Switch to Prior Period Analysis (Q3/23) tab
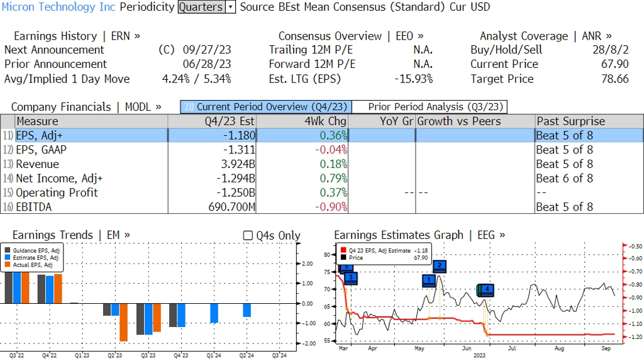 [x=430, y=107]
